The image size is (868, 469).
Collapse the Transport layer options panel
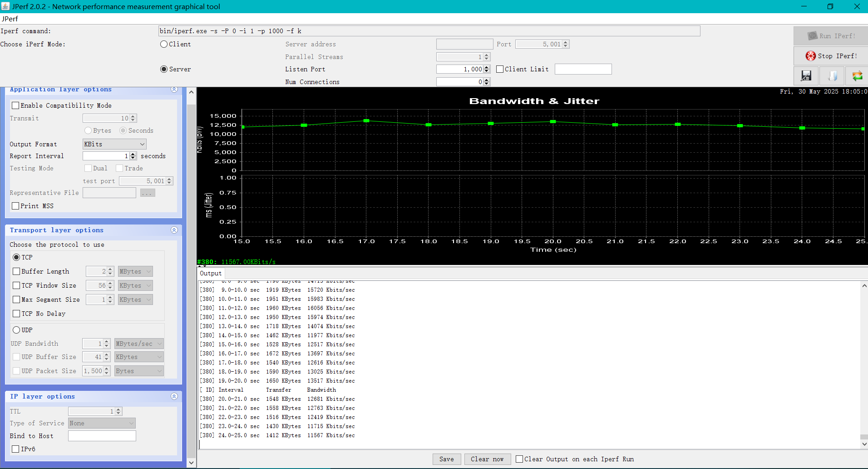click(x=174, y=230)
